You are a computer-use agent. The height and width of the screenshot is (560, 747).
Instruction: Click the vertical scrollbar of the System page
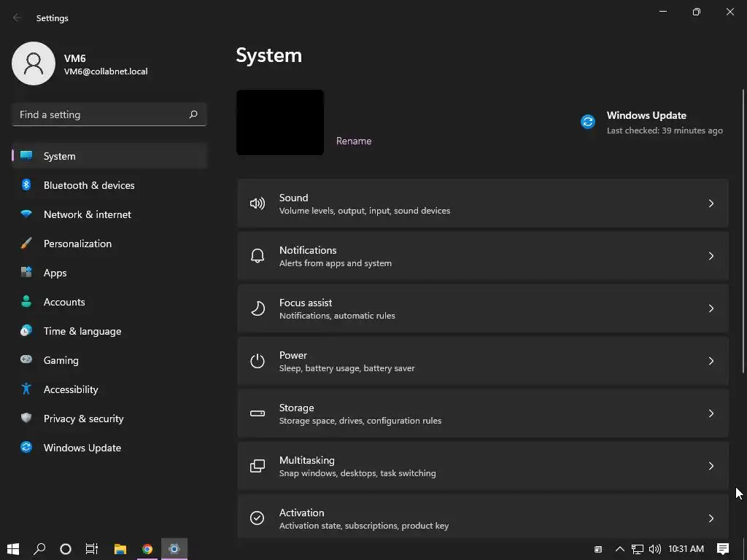pyautogui.click(x=743, y=231)
